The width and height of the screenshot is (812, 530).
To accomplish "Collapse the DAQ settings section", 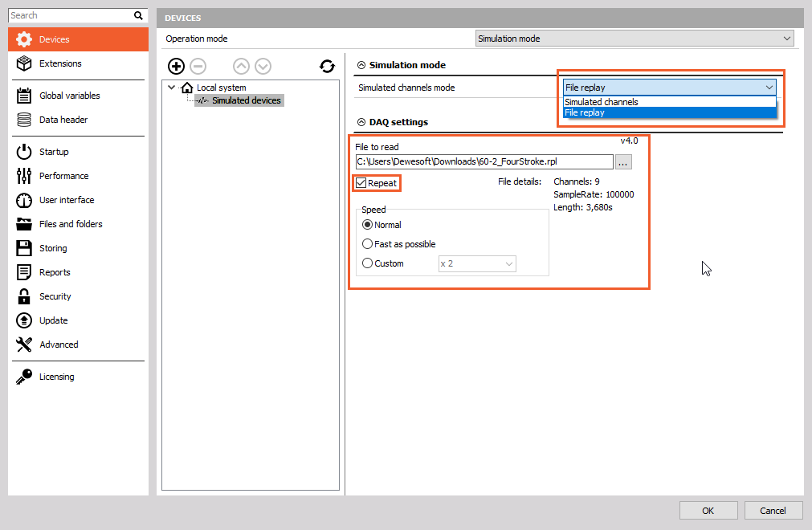I will point(361,122).
